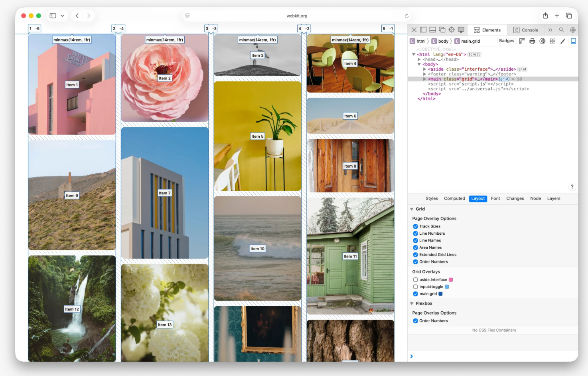Click the Safari sidebar toggle icon
Screen dimensions: 588x376
pos(53,16)
